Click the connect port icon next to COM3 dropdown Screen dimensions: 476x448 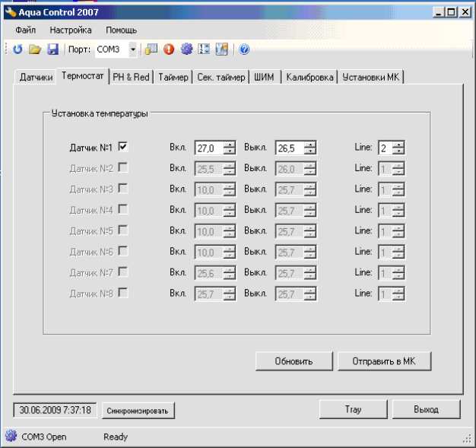151,49
